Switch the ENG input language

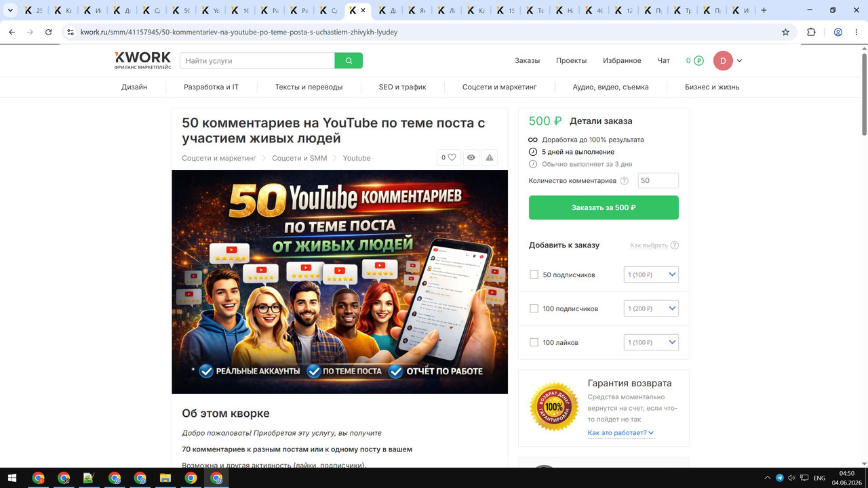[819, 478]
